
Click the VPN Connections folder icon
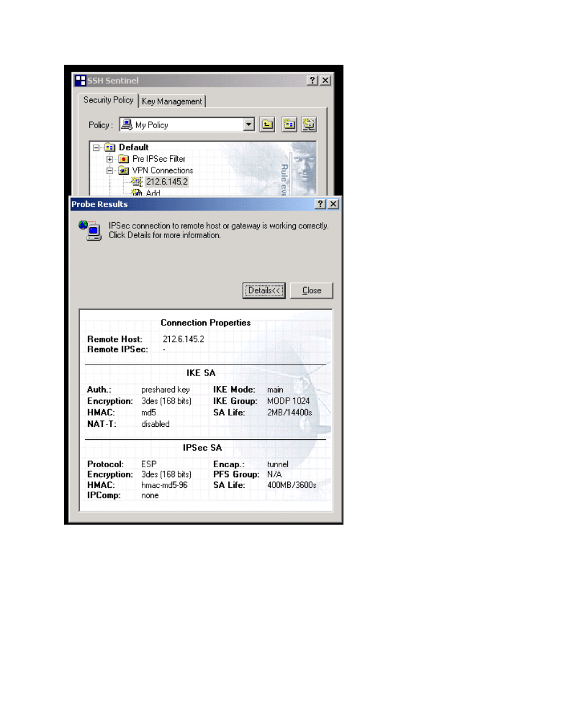[123, 170]
